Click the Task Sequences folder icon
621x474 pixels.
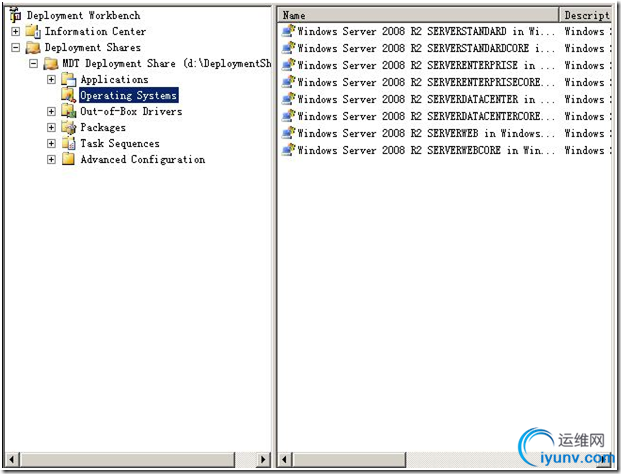69,143
